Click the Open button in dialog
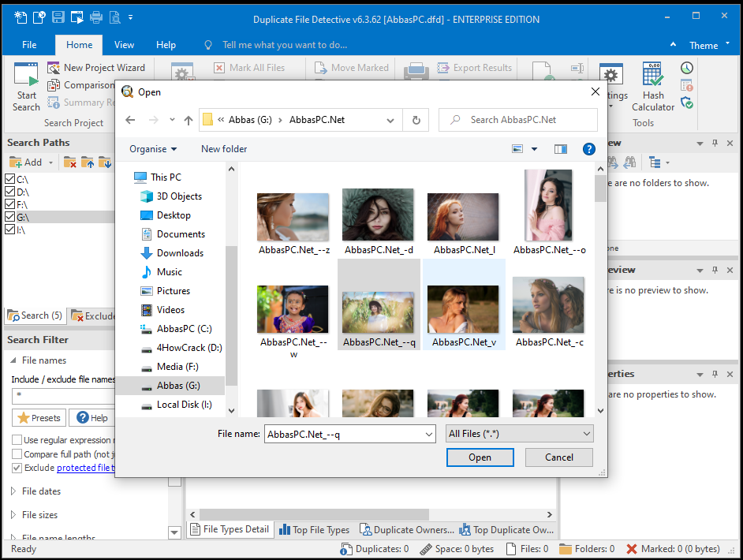The image size is (743, 560). 480,457
